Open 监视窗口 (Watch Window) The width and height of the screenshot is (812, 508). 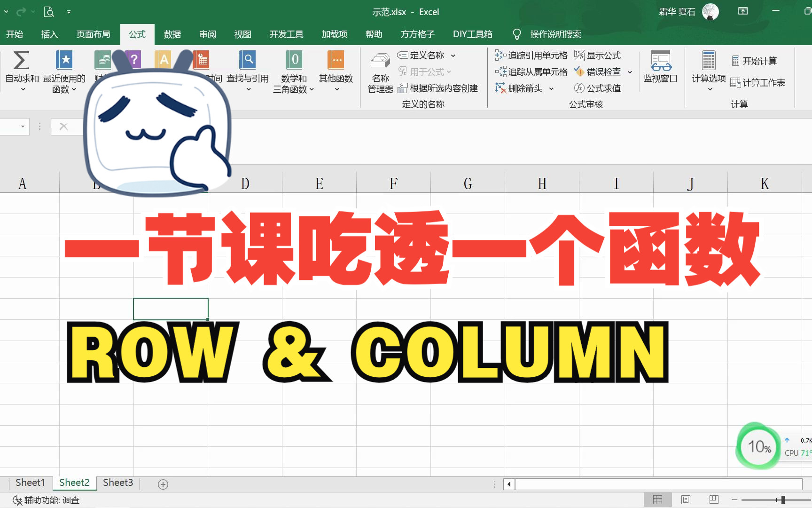[x=661, y=71]
